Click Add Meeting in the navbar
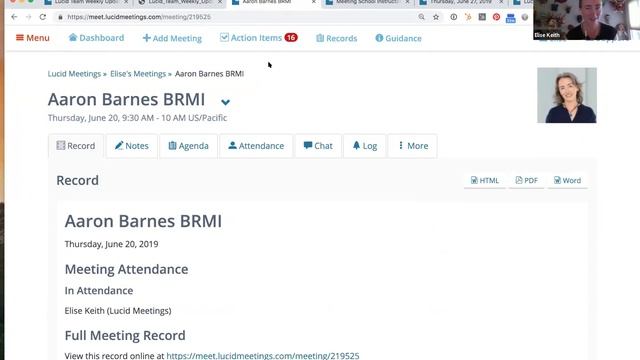 pos(172,38)
